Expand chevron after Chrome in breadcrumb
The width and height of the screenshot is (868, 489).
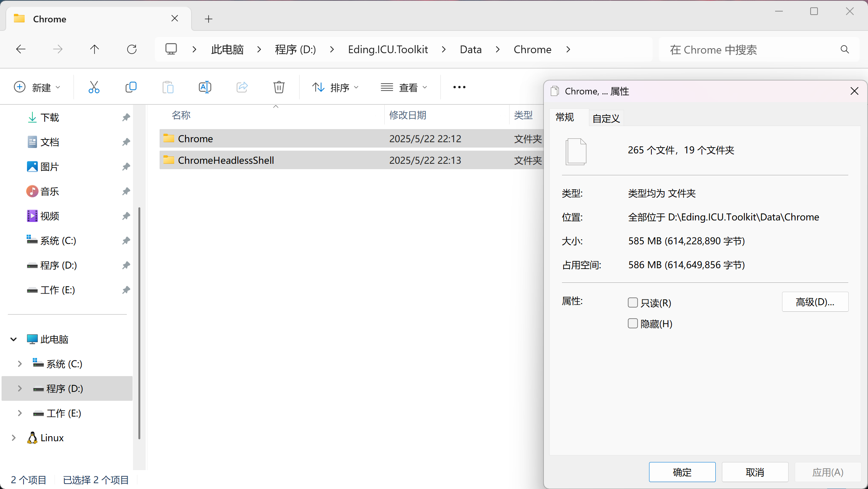[569, 49]
